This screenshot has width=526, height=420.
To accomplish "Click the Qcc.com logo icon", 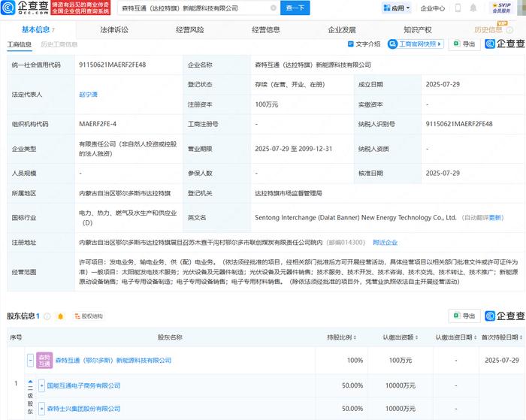I will tap(8, 8).
